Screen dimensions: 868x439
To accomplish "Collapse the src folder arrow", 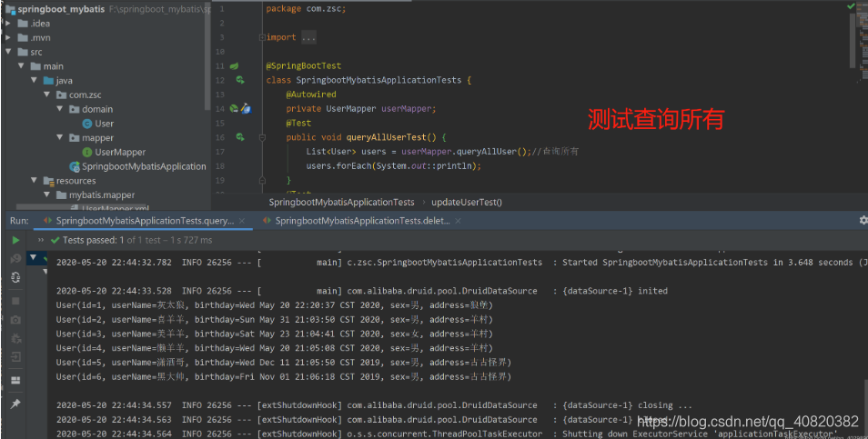I will [x=8, y=52].
